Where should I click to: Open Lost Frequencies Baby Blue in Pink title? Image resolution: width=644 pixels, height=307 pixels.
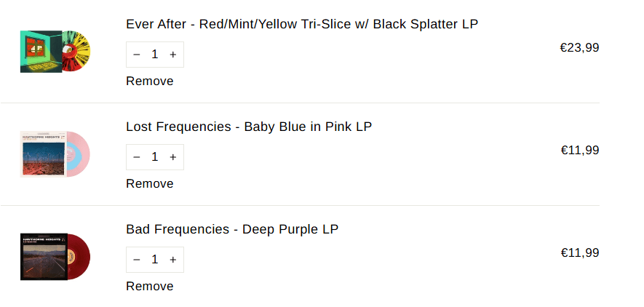[249, 127]
